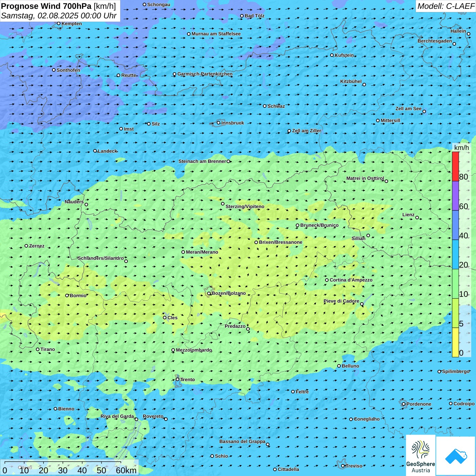476x476 pixels.
Task: Click the 'Prognose Wind 700hPa' title
Action: tap(47, 6)
